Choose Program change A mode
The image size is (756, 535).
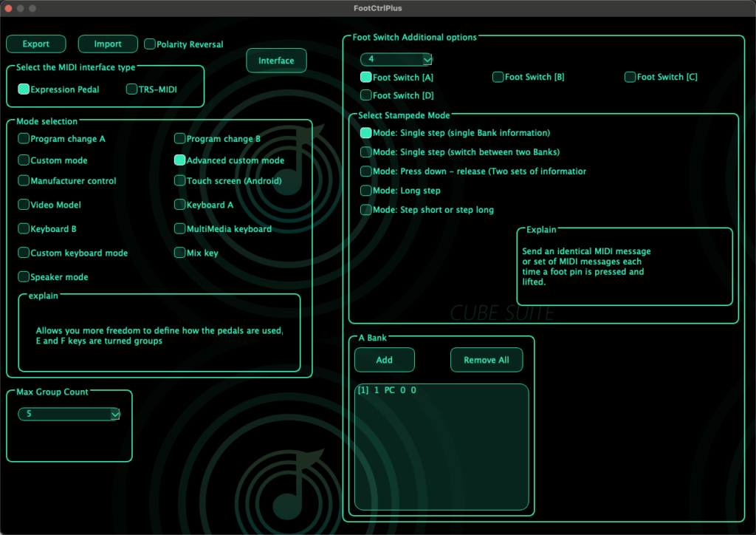(x=24, y=139)
